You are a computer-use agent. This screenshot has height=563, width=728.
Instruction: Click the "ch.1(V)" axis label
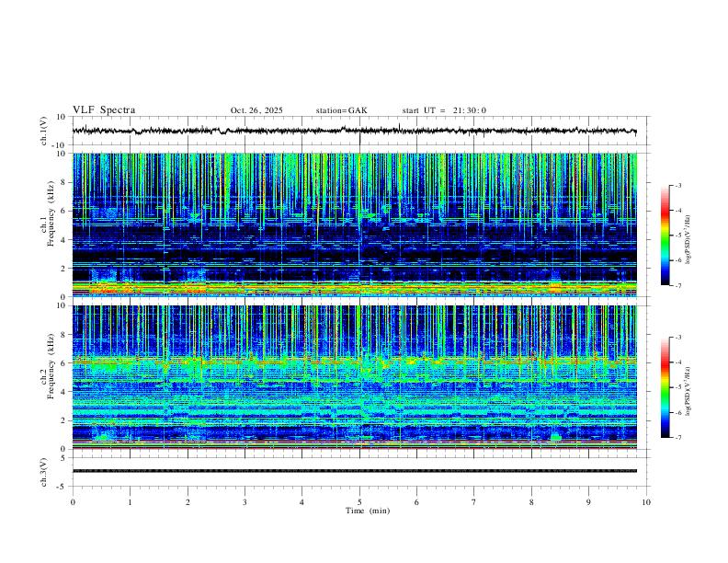[44, 131]
